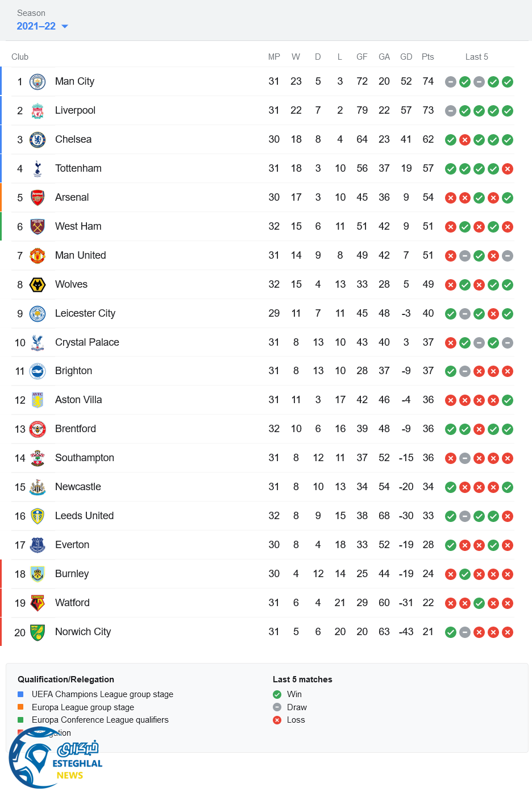Open the Leeds United team link

tap(84, 516)
